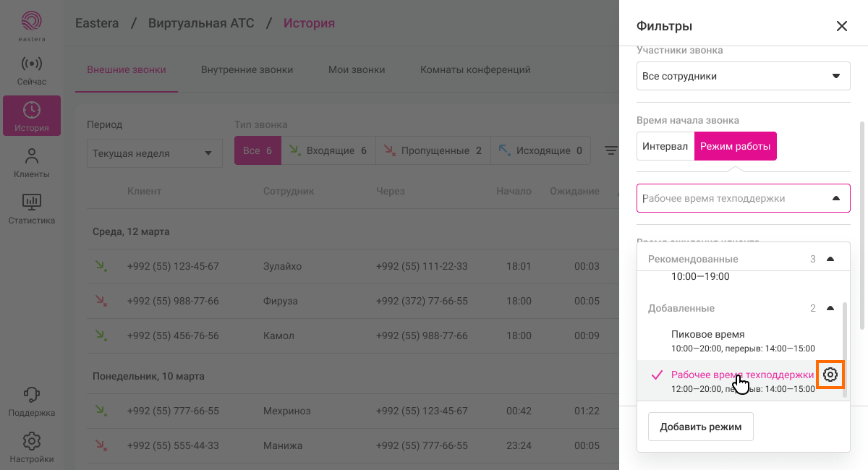The width and height of the screenshot is (868, 470).
Task: Select the Режим работы toggle
Action: point(735,146)
